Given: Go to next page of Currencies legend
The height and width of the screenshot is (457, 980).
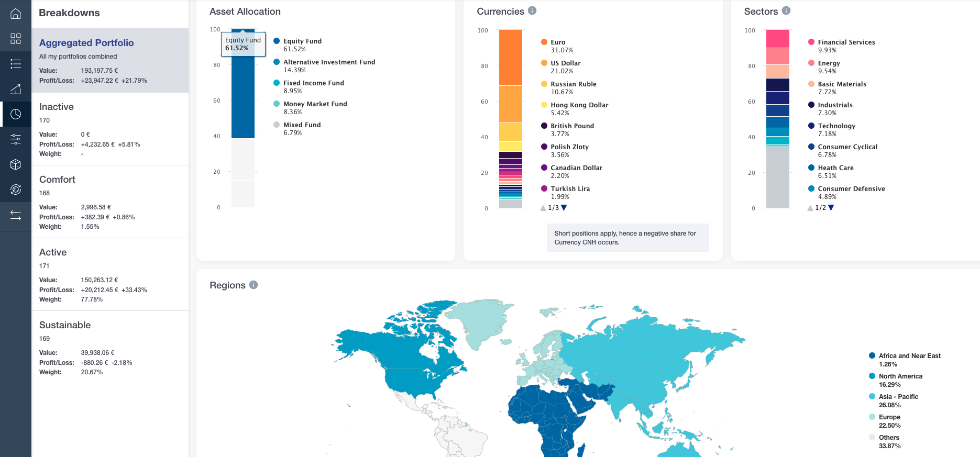Looking at the screenshot, I should point(564,208).
